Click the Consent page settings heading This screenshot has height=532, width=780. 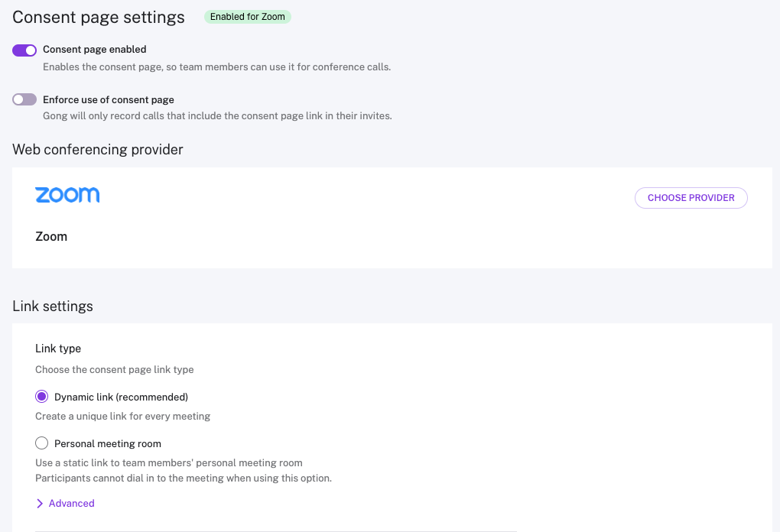coord(99,17)
